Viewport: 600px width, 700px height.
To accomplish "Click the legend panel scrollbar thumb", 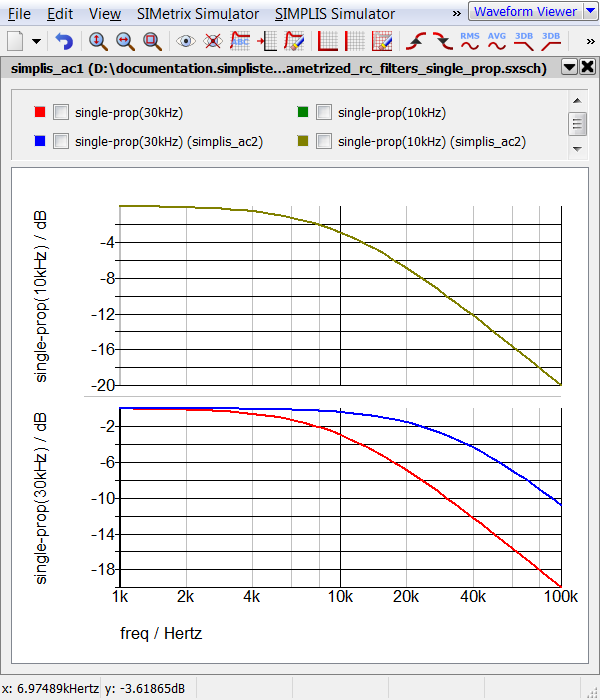I will point(577,123).
